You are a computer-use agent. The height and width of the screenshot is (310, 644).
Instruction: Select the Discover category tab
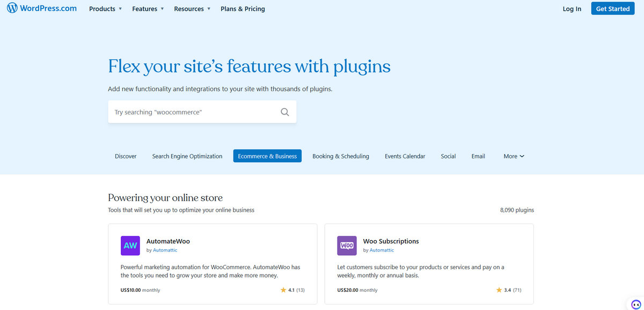click(126, 156)
